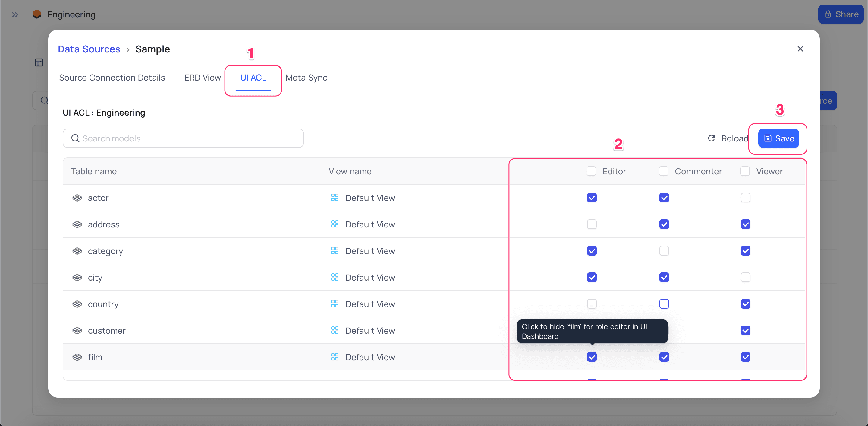Click the table layout icon behind the modal

point(39,62)
